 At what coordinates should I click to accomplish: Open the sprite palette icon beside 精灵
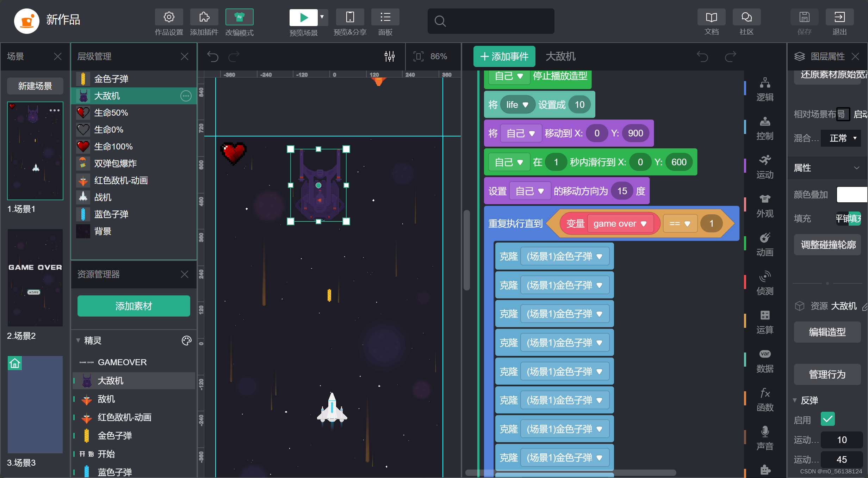tap(186, 340)
